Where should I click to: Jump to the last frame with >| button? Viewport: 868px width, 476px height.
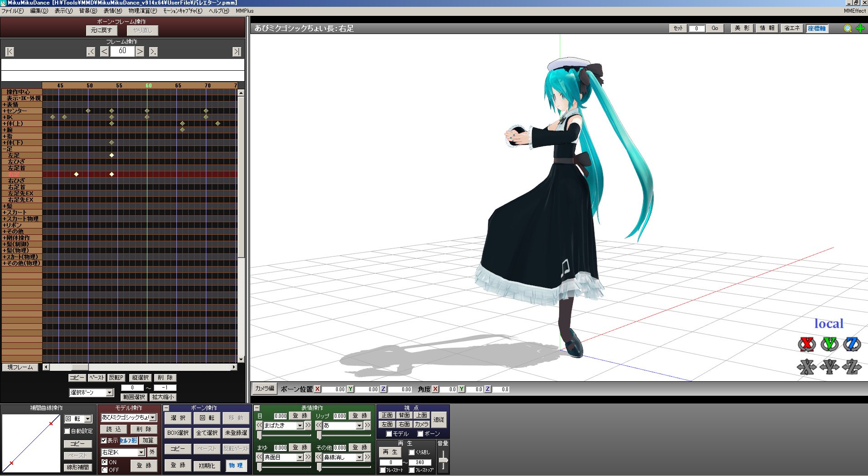point(236,52)
